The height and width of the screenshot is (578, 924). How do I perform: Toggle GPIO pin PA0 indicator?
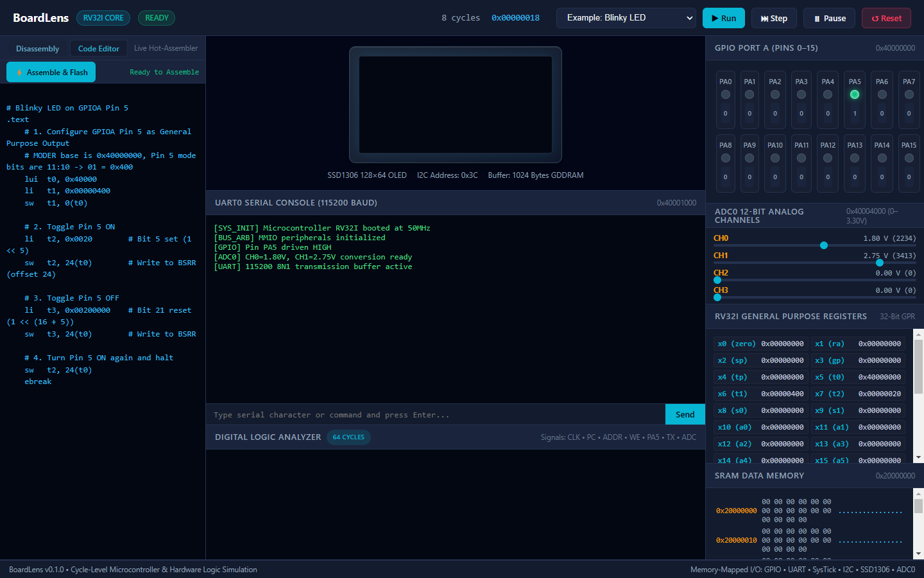tap(726, 94)
